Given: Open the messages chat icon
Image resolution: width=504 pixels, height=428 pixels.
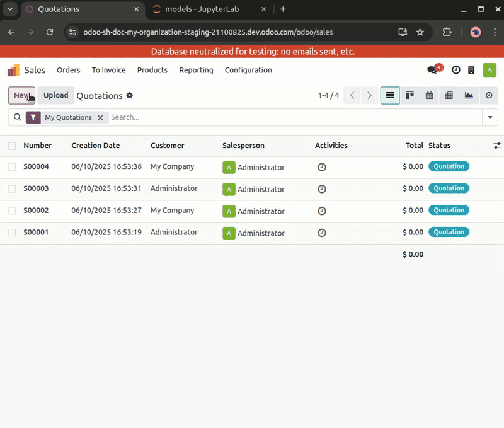Looking at the screenshot, I should pos(432,71).
